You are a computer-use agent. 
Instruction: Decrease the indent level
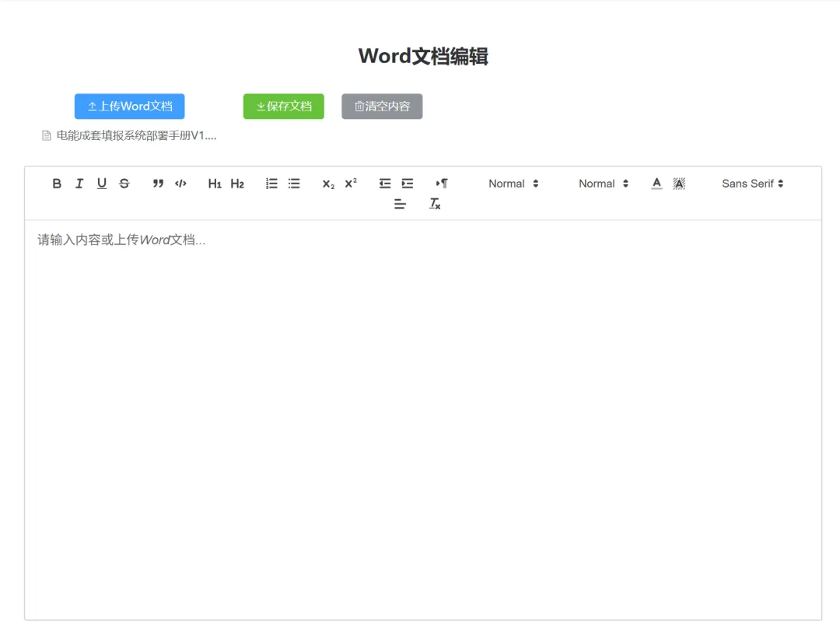pos(385,184)
